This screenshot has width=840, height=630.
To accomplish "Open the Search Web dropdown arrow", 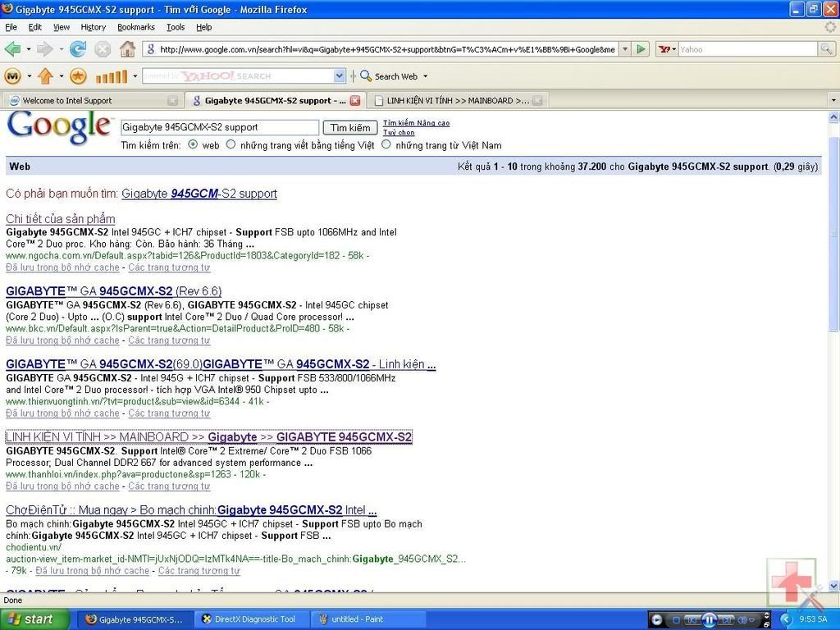I will click(425, 76).
